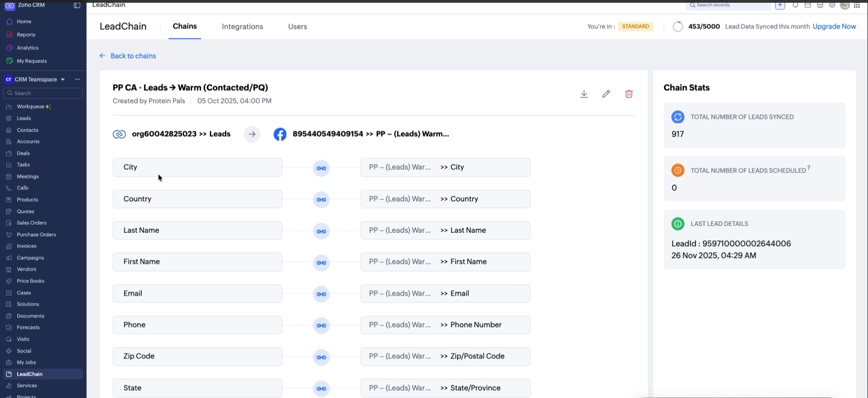Switch to the Integrations tab
868x398 pixels.
click(x=242, y=27)
